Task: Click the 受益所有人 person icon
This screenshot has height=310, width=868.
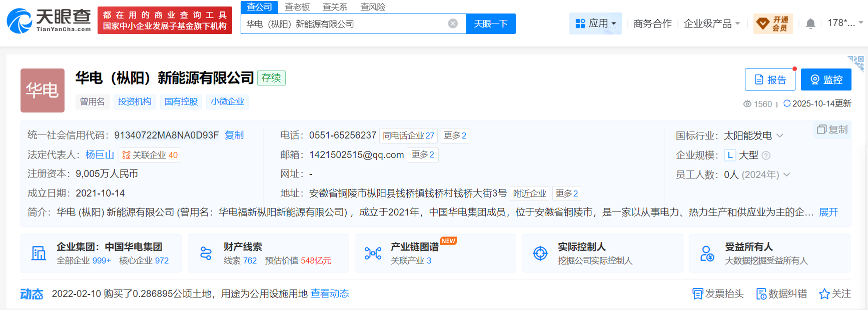Action: 707,253
